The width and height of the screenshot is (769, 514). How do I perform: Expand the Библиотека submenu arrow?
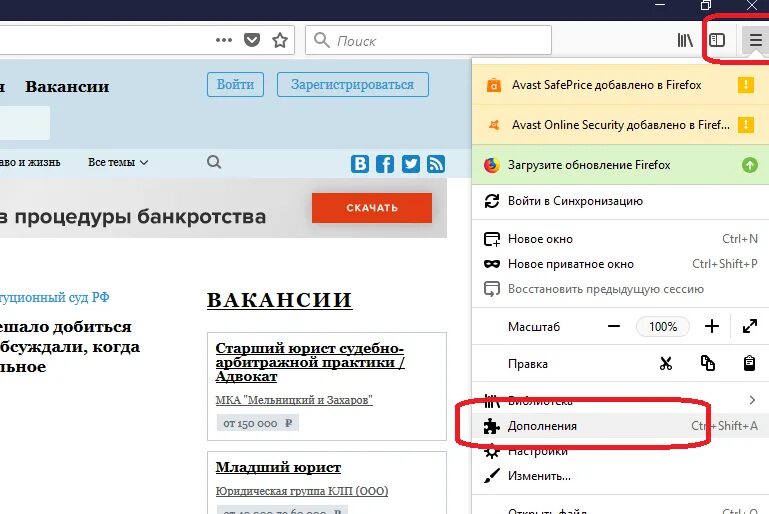click(x=752, y=400)
